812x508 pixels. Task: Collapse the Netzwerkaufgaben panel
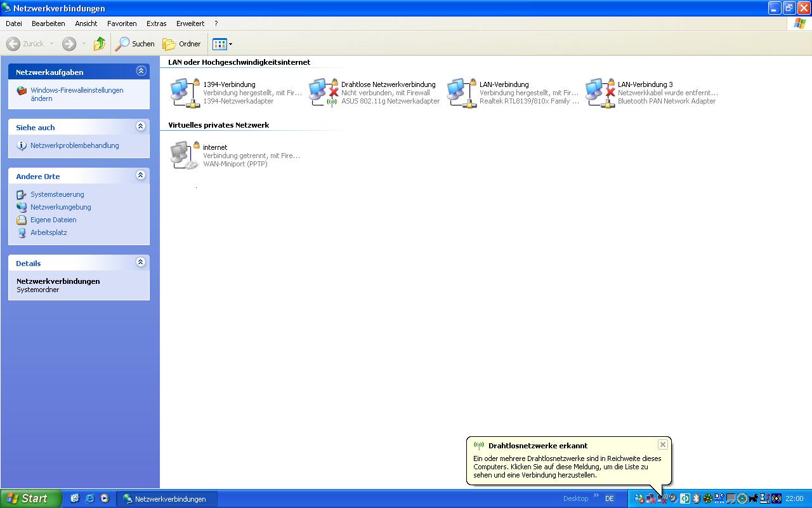[x=141, y=71]
